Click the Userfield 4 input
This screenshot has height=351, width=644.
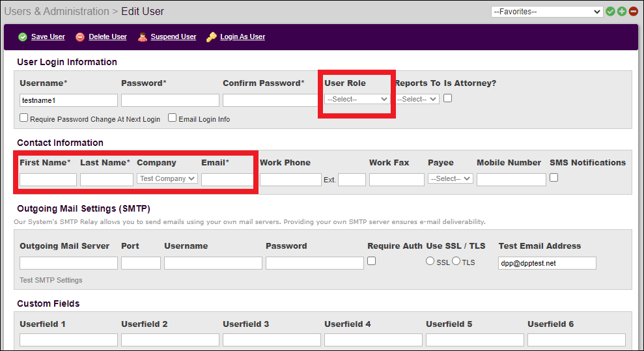[373, 340]
